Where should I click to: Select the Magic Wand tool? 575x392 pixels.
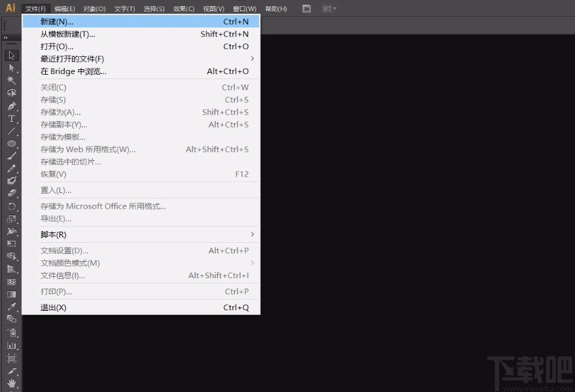(x=11, y=80)
